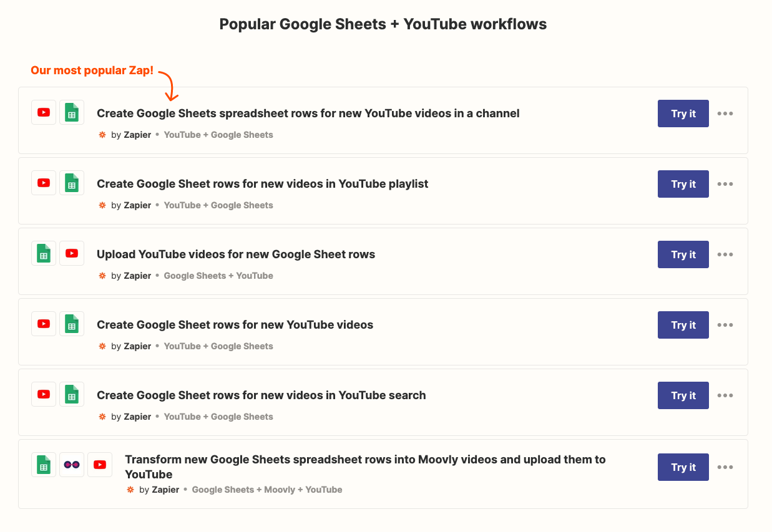
Task: Click Zapier logo under YouTube playlist workflow
Action: (102, 205)
